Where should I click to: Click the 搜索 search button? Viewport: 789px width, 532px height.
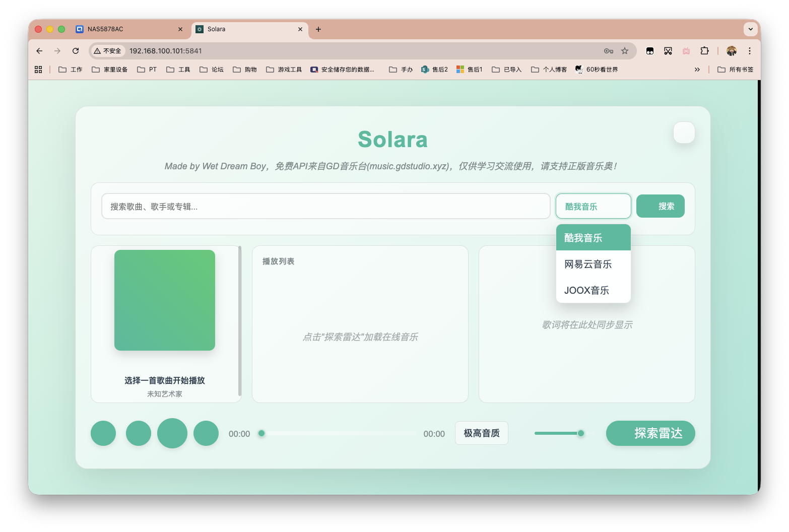[660, 206]
